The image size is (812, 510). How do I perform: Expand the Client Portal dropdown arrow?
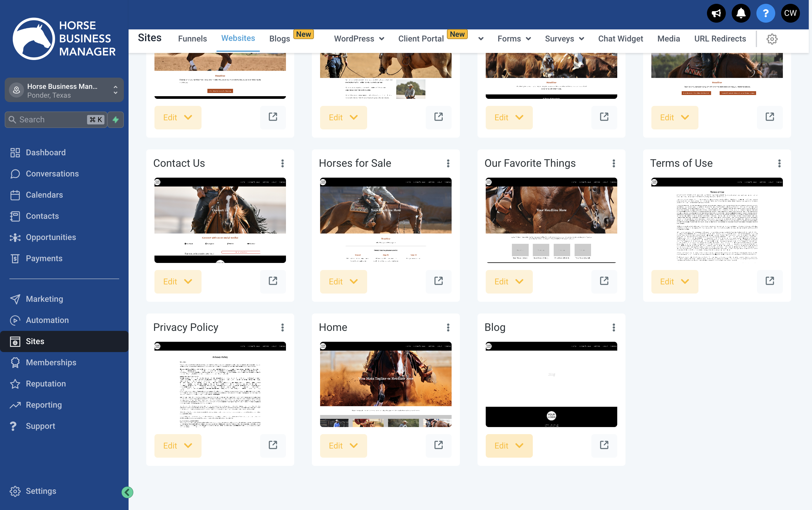pos(481,39)
